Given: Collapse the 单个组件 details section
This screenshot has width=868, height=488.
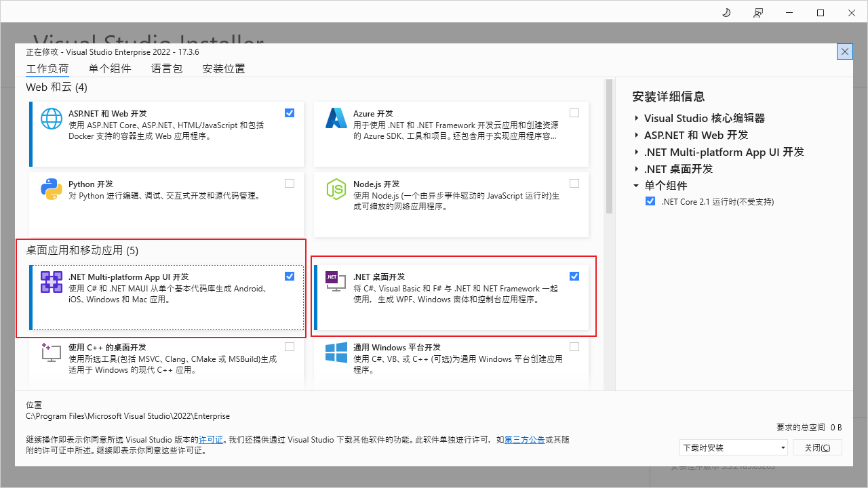Looking at the screenshot, I should [637, 186].
